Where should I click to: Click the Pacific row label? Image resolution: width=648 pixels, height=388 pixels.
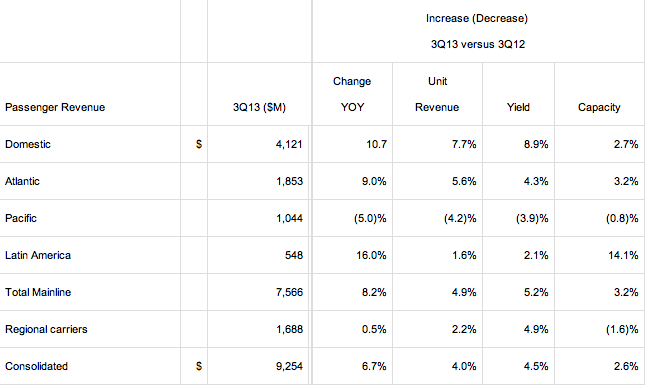coord(21,218)
